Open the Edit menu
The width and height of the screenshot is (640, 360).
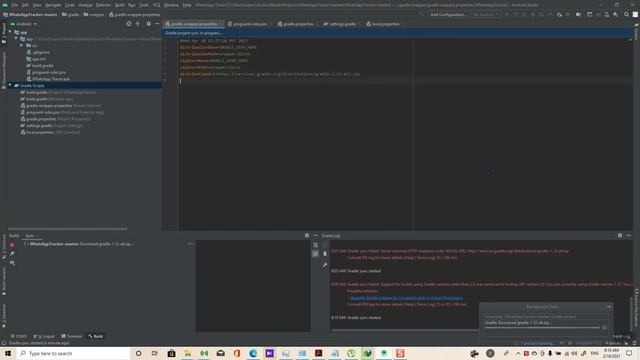(25, 5)
